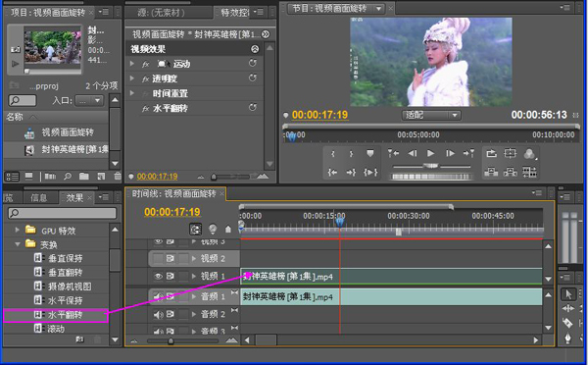The width and height of the screenshot is (588, 365).
Task: Mute the 音频 2 track speaker
Action: 158,314
